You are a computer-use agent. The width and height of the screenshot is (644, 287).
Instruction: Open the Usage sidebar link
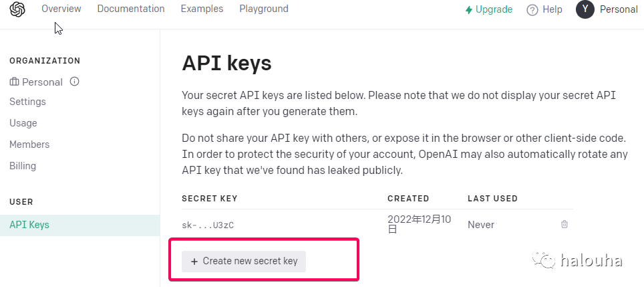click(23, 123)
